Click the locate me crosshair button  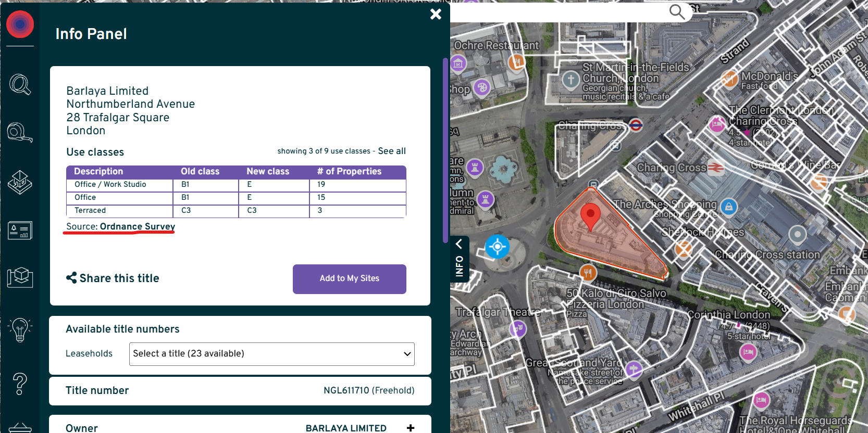[x=497, y=246]
